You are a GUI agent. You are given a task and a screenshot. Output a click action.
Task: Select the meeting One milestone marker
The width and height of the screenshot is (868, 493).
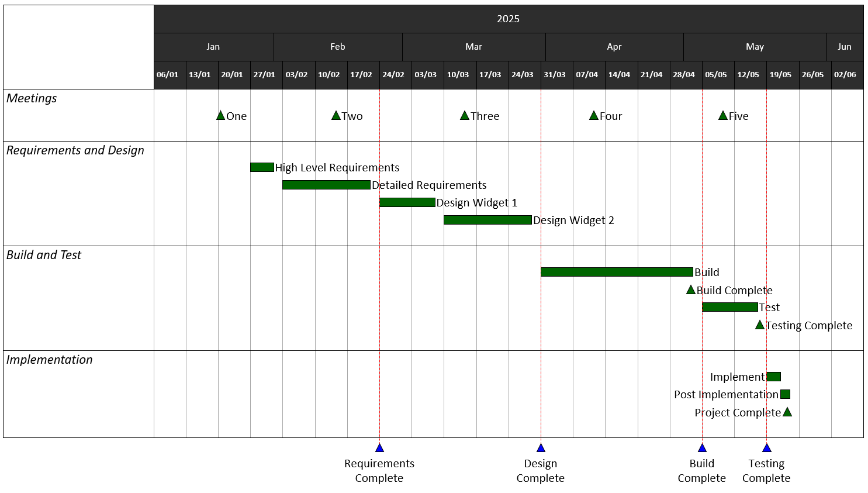click(221, 115)
